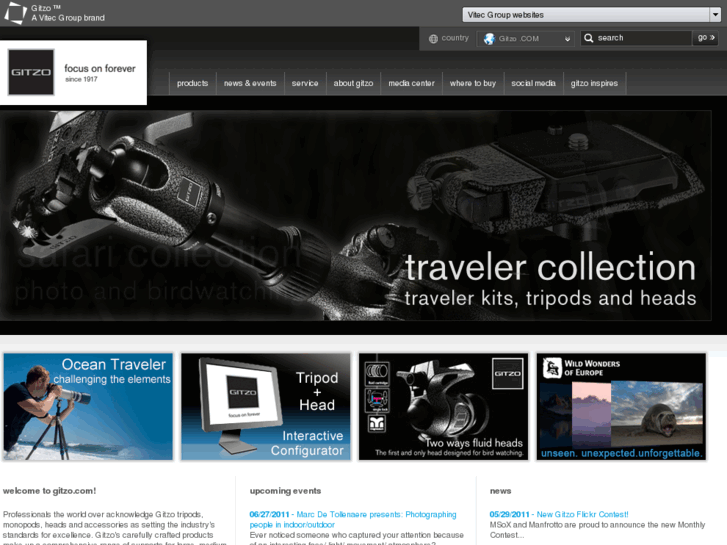
Task: Click the Vitec Group logo icon
Action: (15, 13)
